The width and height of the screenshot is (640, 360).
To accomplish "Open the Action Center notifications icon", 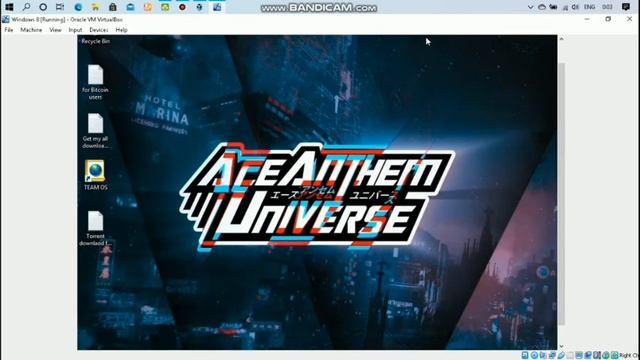I will click(x=626, y=7).
